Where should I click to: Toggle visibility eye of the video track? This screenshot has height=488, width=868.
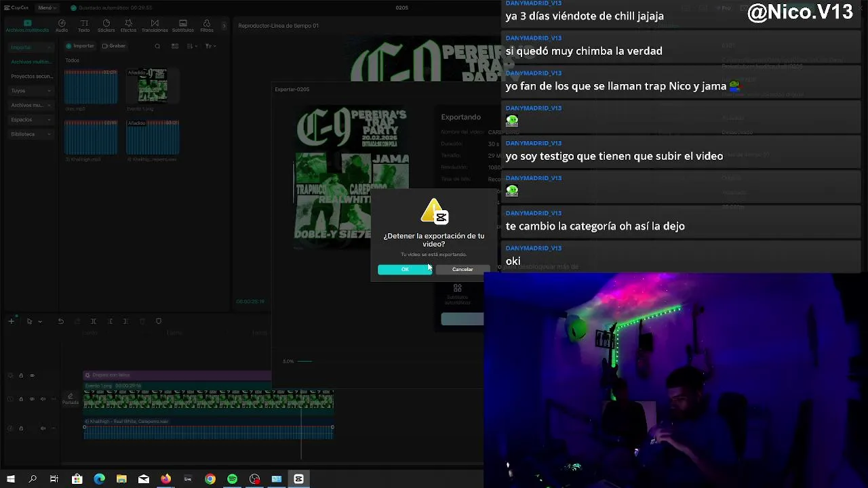(x=32, y=399)
